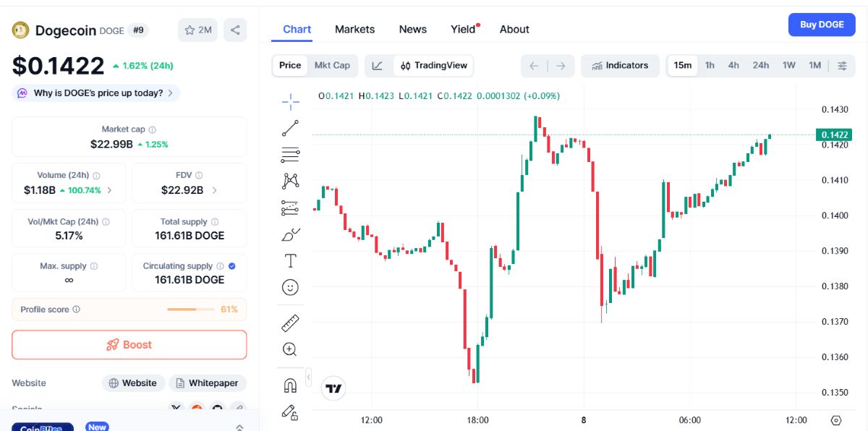Viewport: 868px width, 431px height.
Task: Click the share icon next to watchlist
Action: pyautogui.click(x=235, y=30)
